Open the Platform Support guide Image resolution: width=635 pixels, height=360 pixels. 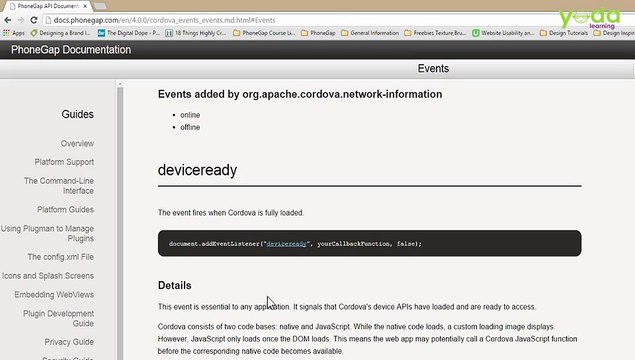click(x=64, y=162)
